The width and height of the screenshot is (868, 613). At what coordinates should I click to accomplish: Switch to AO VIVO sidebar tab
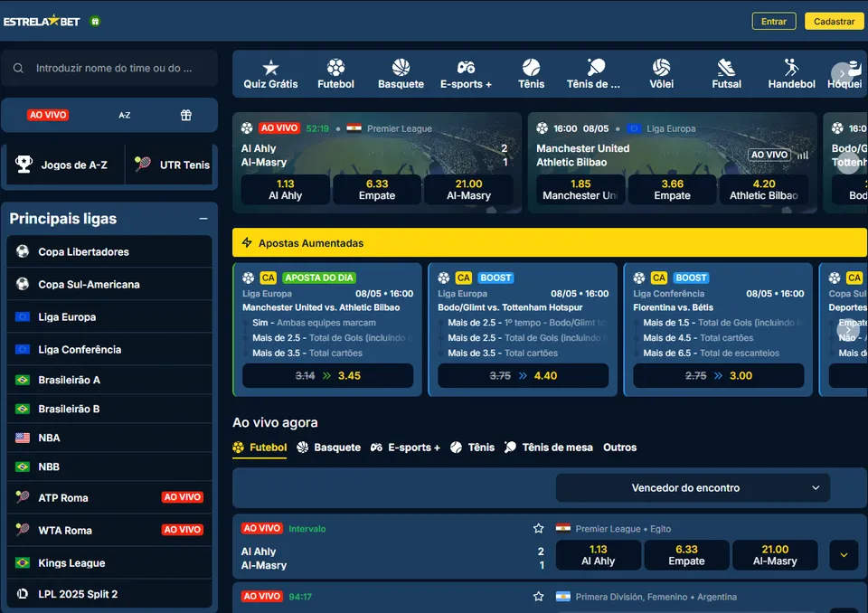[48, 115]
